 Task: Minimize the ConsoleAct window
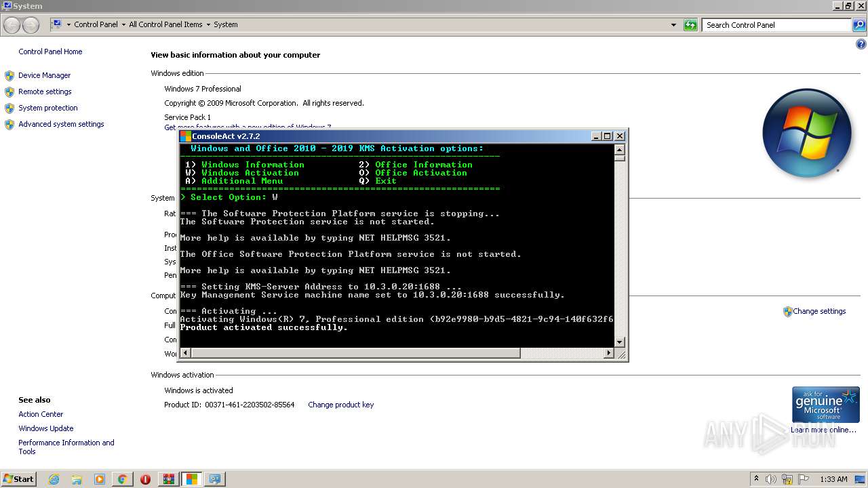point(595,136)
